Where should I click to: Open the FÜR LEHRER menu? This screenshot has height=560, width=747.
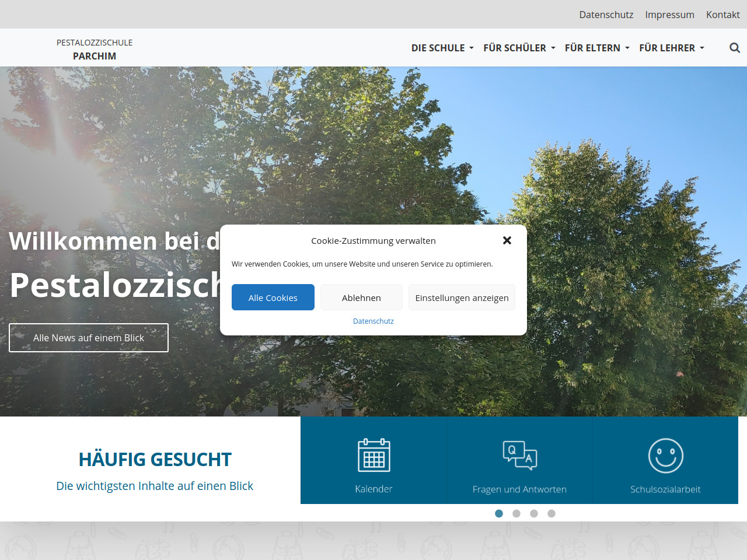click(672, 48)
